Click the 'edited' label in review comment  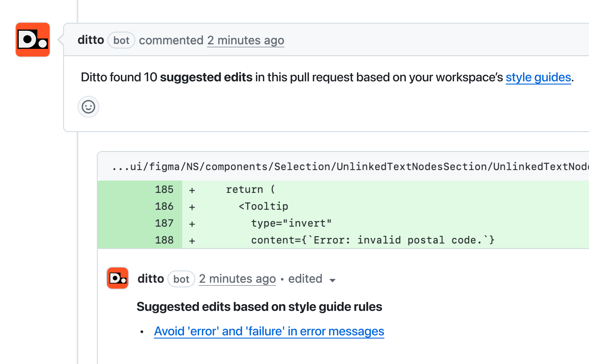tap(305, 279)
